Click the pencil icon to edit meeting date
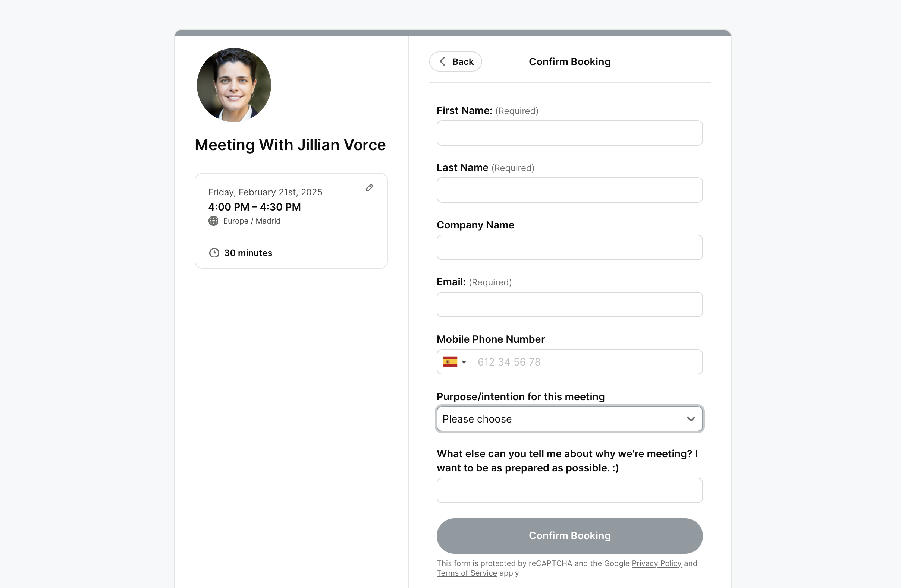This screenshot has height=588, width=901. (370, 188)
